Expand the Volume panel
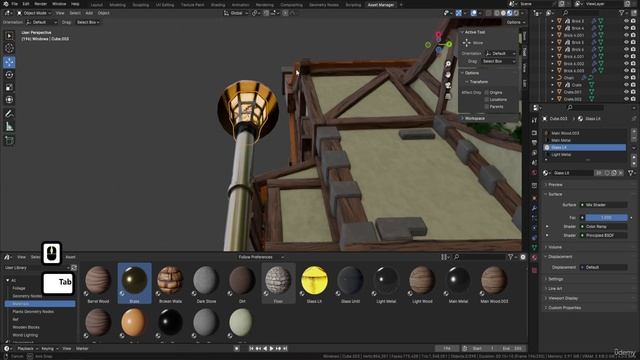This screenshot has width=640, height=360. 555,247
